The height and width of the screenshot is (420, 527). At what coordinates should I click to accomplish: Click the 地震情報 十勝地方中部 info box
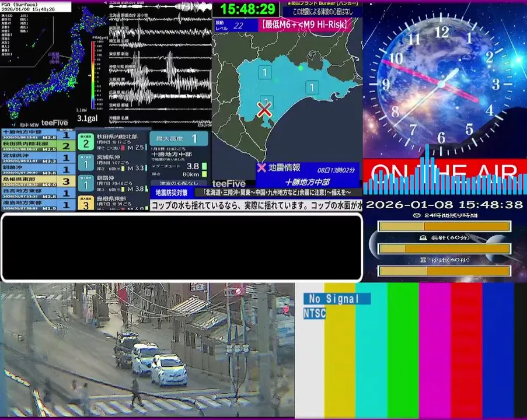pyautogui.click(x=308, y=175)
